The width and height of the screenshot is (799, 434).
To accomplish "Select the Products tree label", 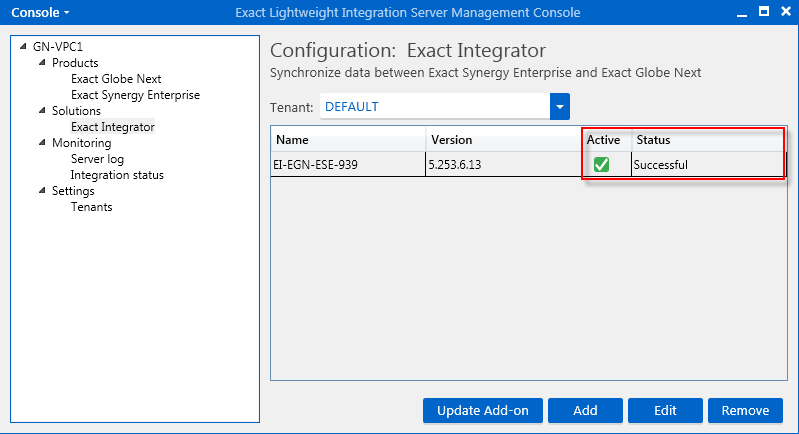I will (75, 63).
